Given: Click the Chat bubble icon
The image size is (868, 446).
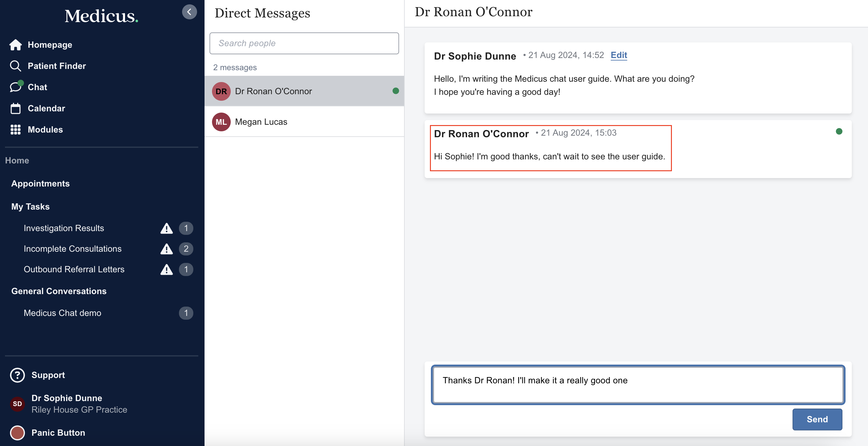Looking at the screenshot, I should (x=16, y=87).
